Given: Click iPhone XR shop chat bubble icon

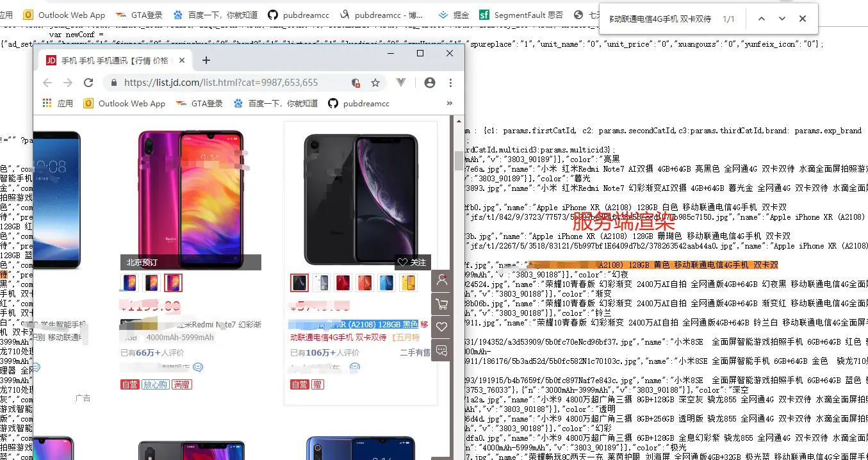Looking at the screenshot, I should click(x=355, y=367).
